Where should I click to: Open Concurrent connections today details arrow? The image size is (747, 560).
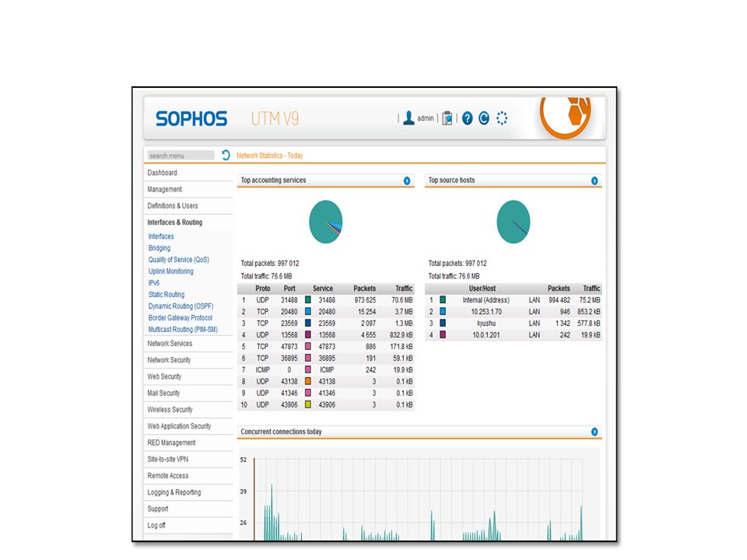[x=594, y=432]
